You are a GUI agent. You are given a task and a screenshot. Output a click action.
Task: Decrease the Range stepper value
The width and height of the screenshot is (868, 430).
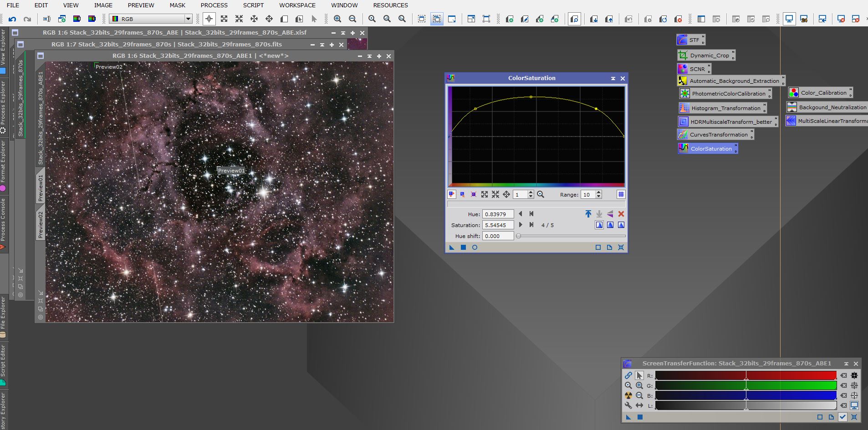[x=598, y=197]
